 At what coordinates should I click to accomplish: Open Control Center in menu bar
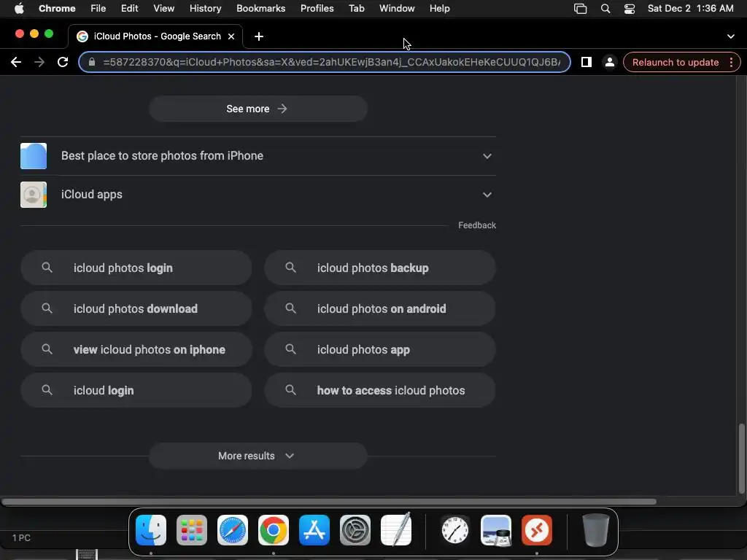tap(630, 9)
